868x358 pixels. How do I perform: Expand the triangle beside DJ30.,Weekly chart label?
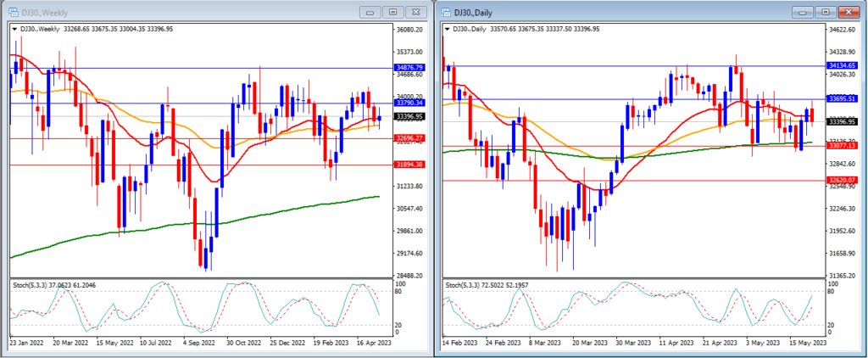point(14,29)
